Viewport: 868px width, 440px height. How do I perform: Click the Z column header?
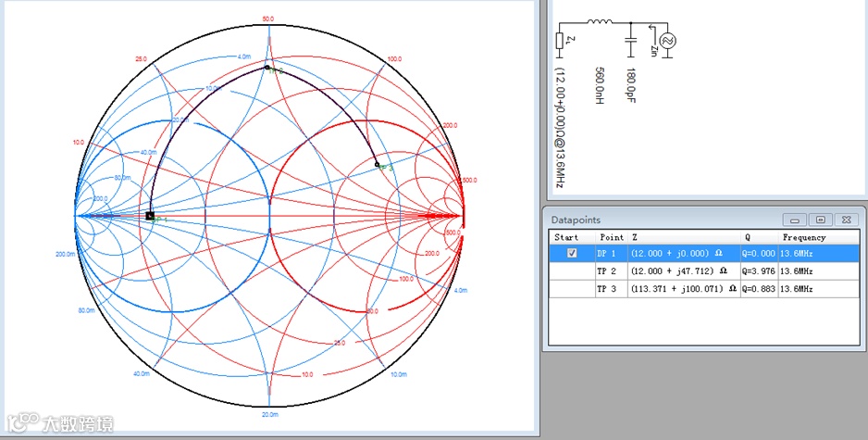point(684,237)
